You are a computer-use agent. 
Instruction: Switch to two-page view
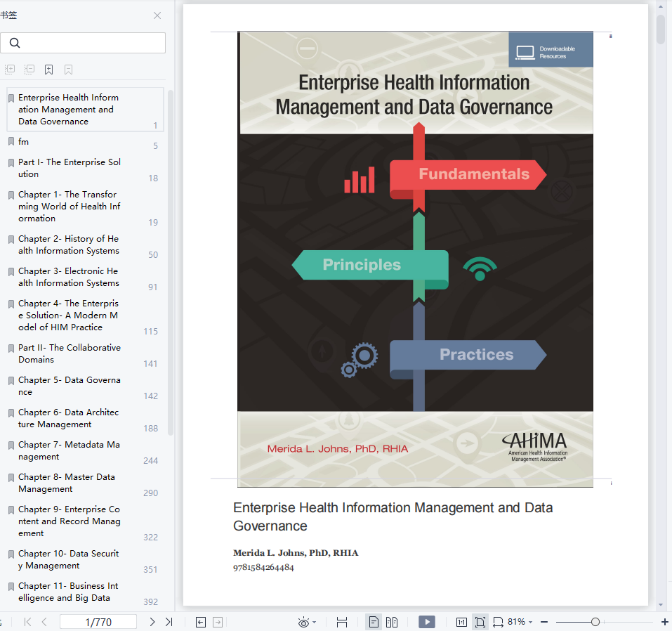[x=392, y=622]
